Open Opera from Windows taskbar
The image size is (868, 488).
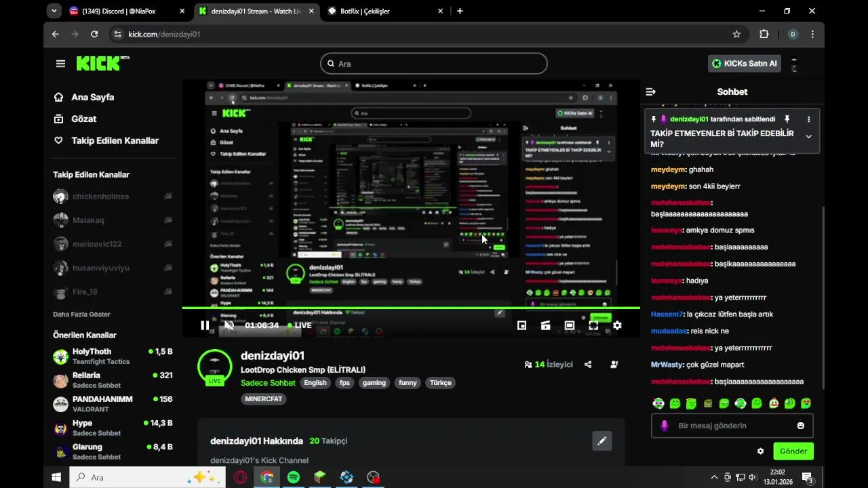(x=240, y=477)
